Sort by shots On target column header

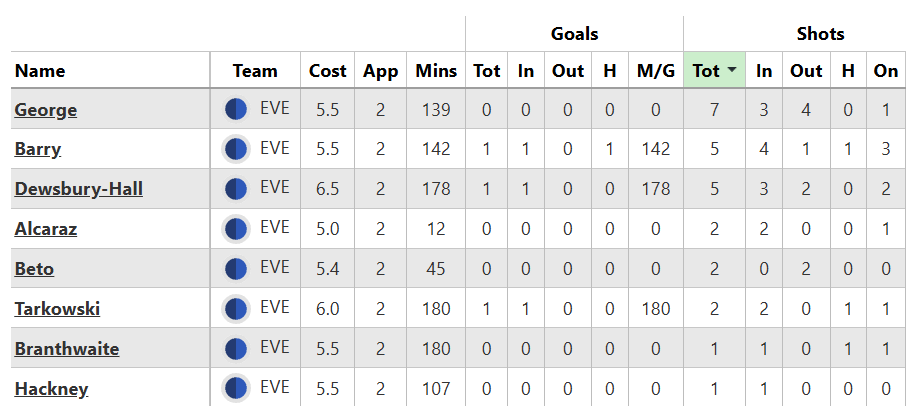[x=886, y=70]
